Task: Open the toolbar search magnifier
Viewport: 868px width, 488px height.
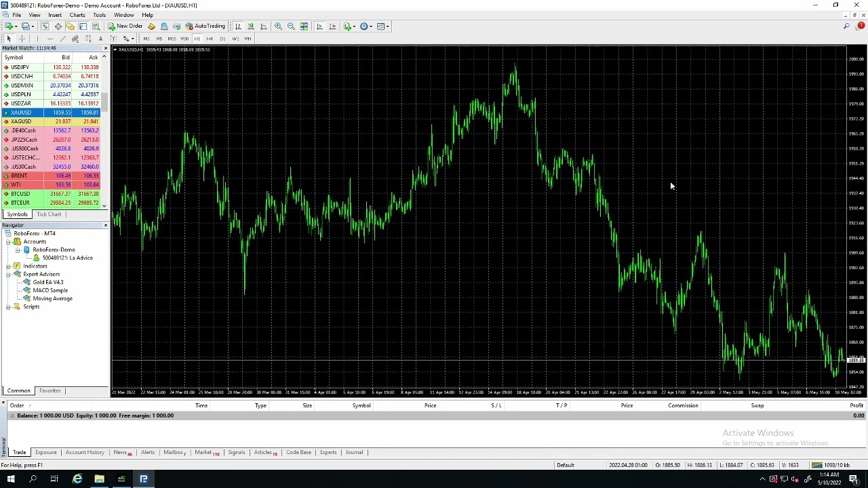Action: pyautogui.click(x=847, y=26)
